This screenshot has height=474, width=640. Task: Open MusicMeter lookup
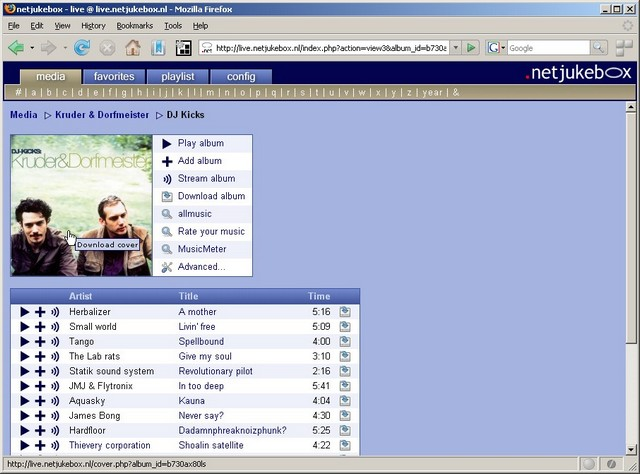pyautogui.click(x=202, y=249)
